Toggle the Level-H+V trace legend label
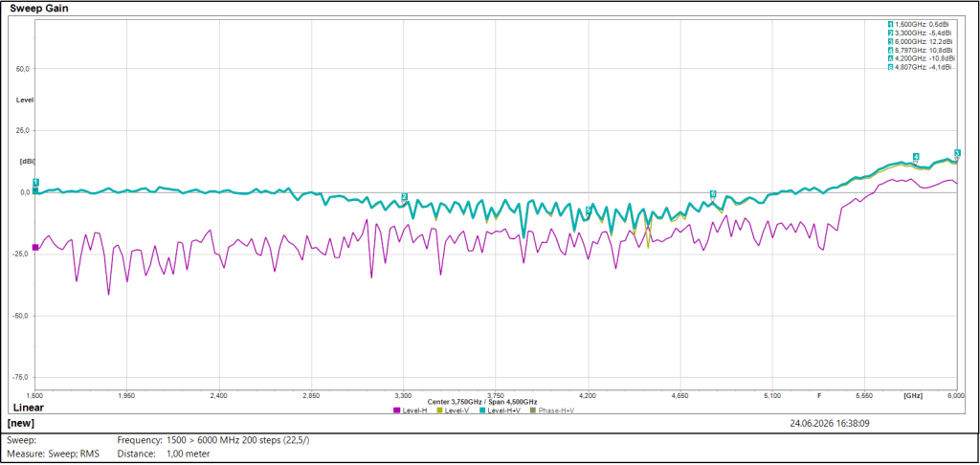 click(x=503, y=410)
